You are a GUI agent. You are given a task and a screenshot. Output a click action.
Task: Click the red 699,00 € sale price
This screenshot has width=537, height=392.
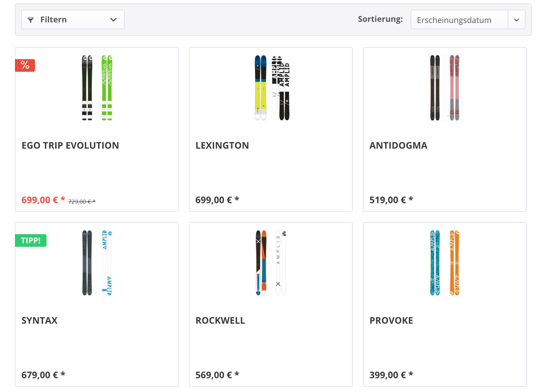click(43, 200)
